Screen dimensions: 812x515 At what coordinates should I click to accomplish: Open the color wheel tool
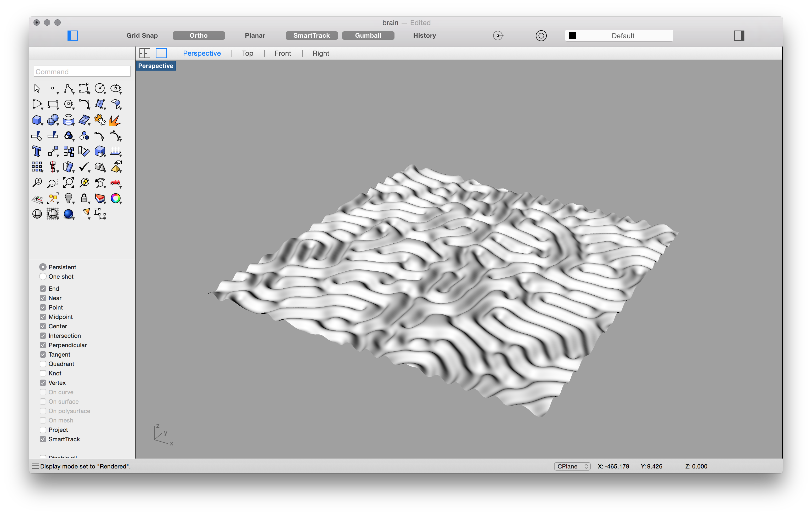[116, 198]
